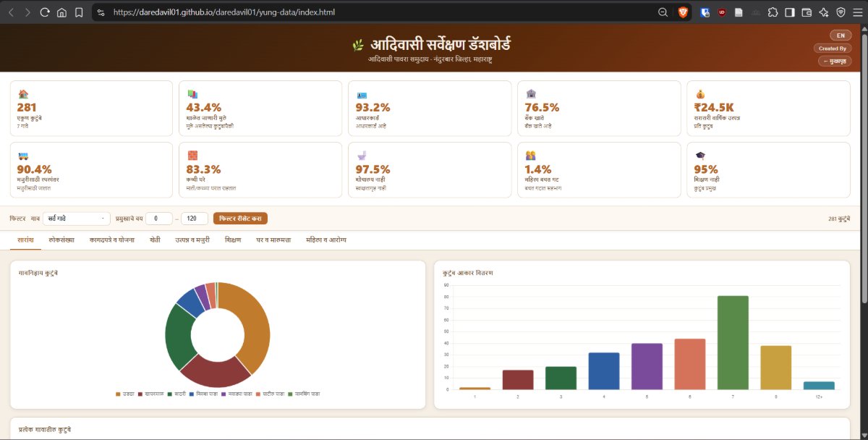
Task: Switch to the घर व मालमत्ता tab
Action: pyautogui.click(x=273, y=240)
